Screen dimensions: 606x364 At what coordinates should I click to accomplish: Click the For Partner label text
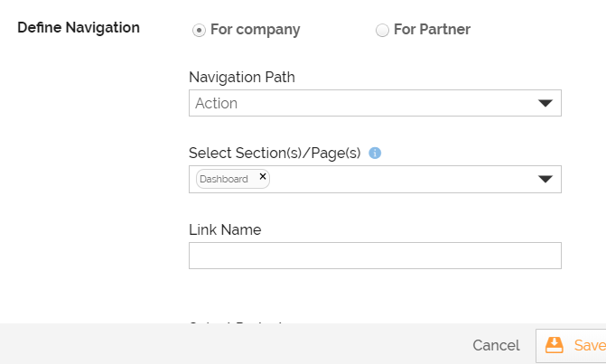point(432,30)
